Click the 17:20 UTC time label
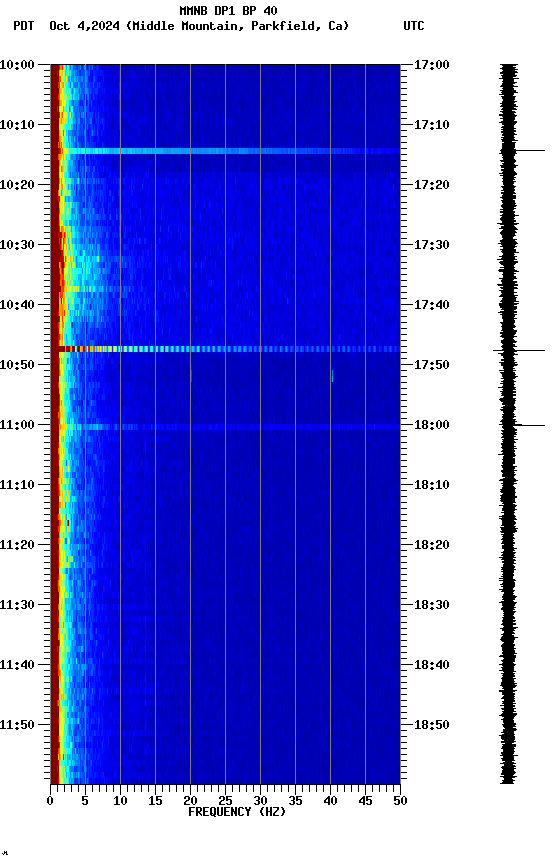This screenshot has width=552, height=864. 431,185
